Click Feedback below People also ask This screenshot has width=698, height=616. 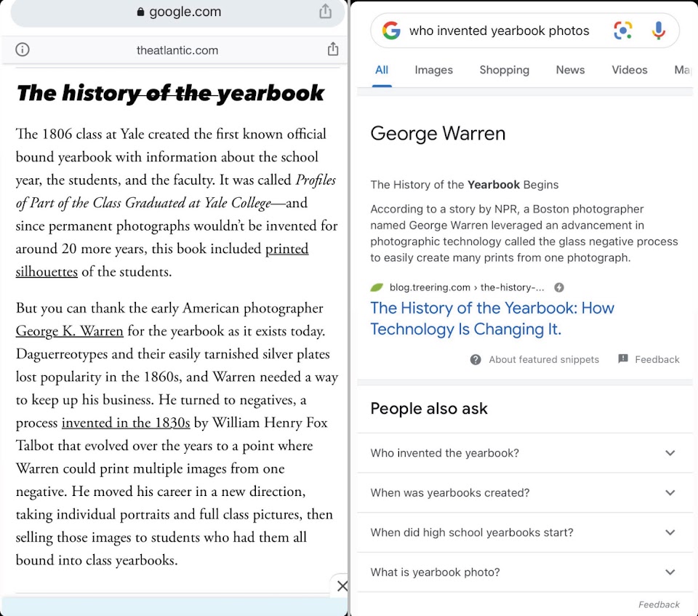(659, 604)
